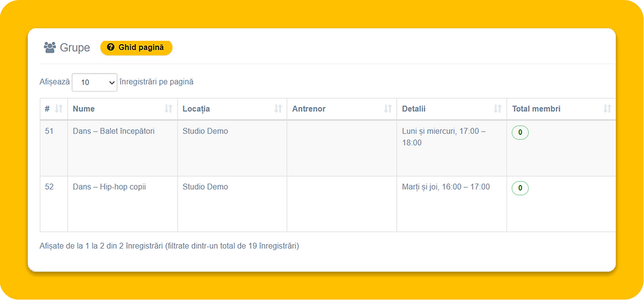
Task: Sort by Total membri arrows icon
Action: click(x=607, y=109)
